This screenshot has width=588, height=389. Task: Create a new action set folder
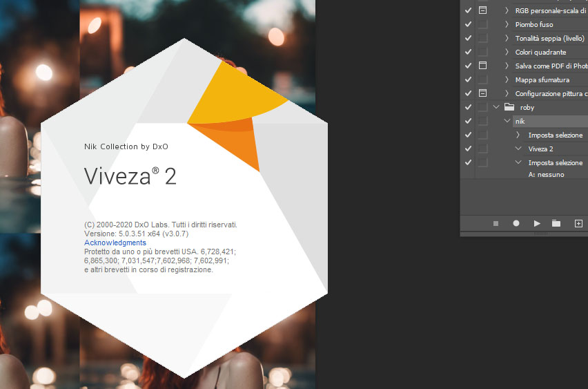(x=556, y=223)
